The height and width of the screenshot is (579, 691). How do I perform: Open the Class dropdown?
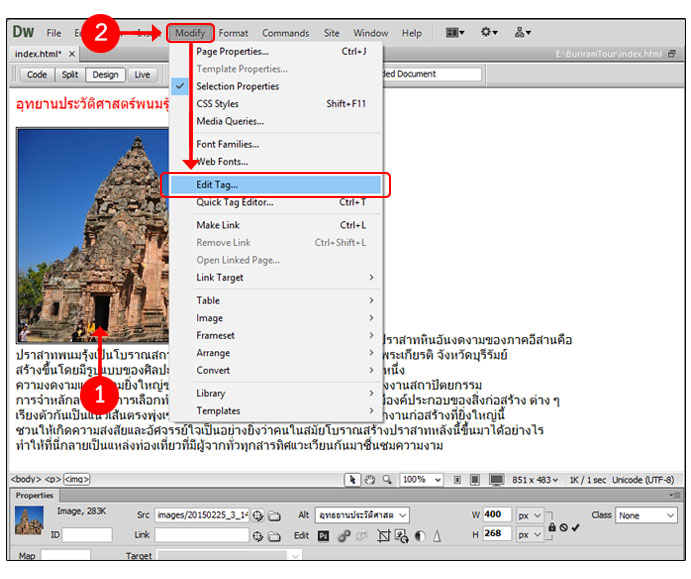click(x=645, y=515)
